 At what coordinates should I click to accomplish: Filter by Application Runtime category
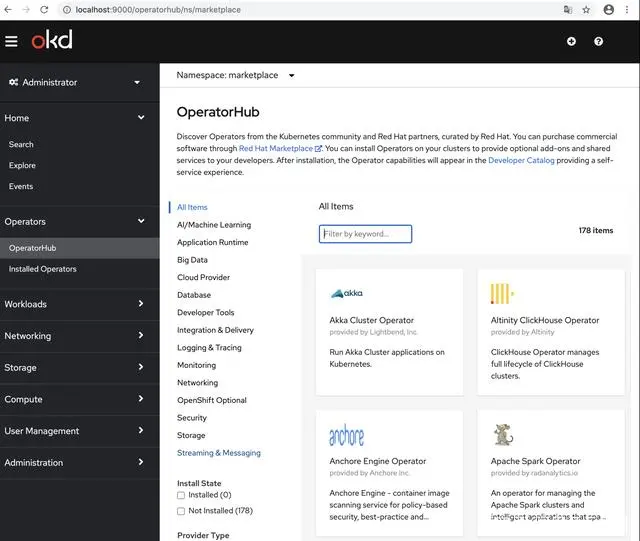[x=213, y=242]
